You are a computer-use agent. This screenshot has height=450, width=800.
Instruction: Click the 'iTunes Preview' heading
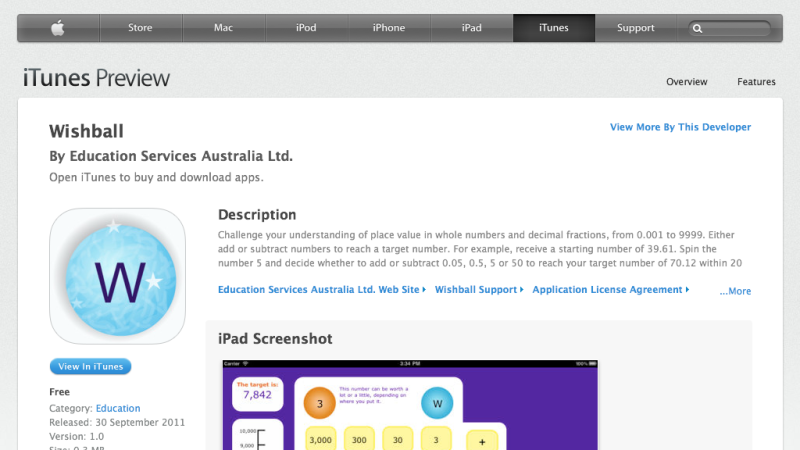pyautogui.click(x=96, y=78)
